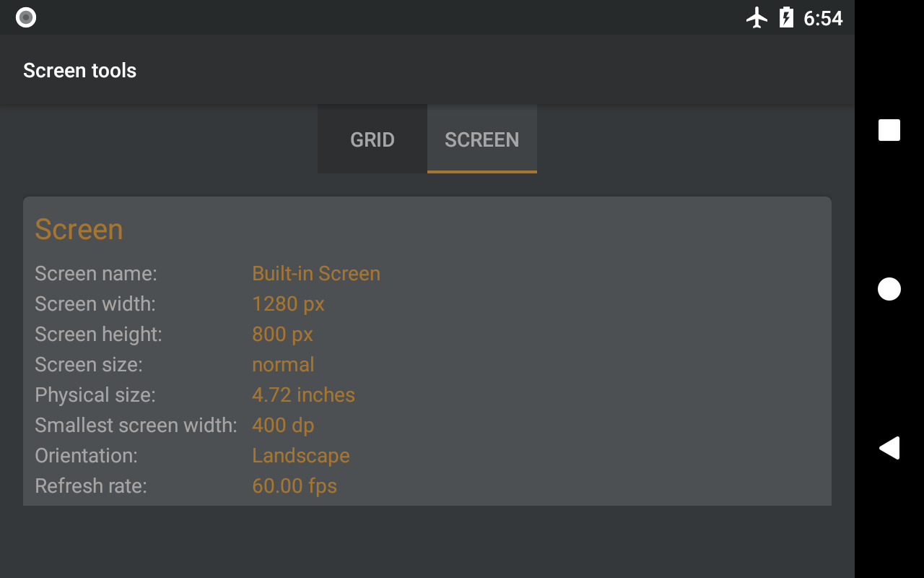Viewport: 924px width, 578px height.
Task: Select the Built-in Screen name value
Action: click(x=316, y=274)
